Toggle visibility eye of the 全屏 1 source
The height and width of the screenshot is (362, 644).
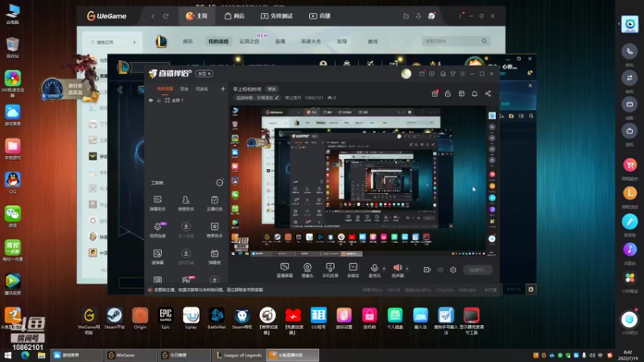[151, 100]
